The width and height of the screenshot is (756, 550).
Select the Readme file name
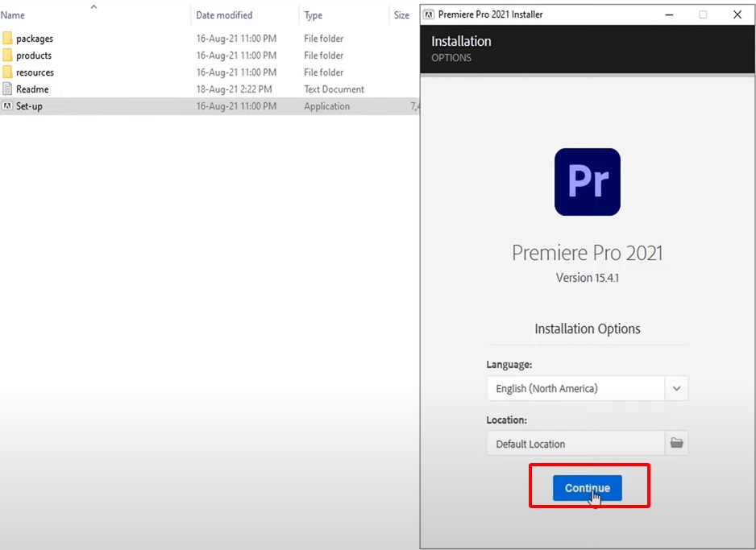(32, 89)
